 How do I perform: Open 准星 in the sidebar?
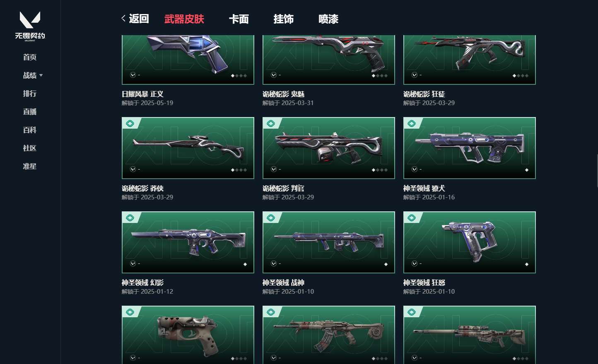click(30, 166)
